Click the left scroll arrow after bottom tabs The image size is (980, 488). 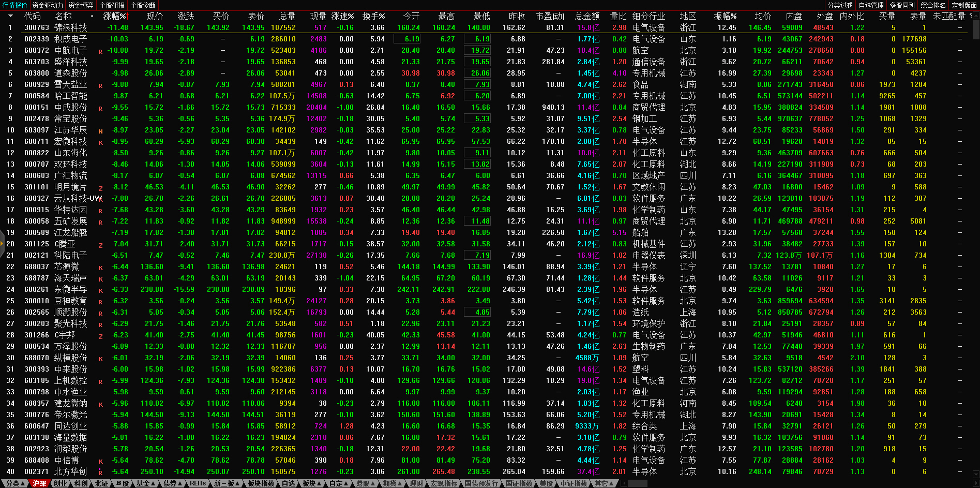(x=624, y=483)
